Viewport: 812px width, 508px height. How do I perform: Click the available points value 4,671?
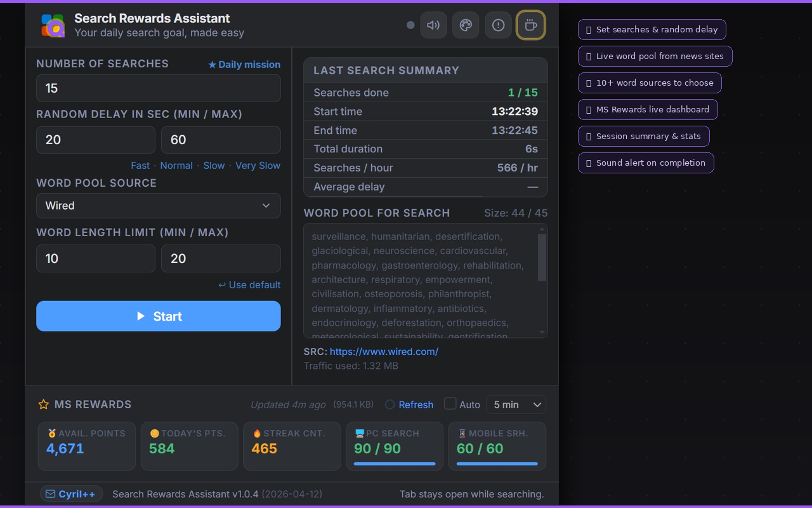[x=65, y=448]
